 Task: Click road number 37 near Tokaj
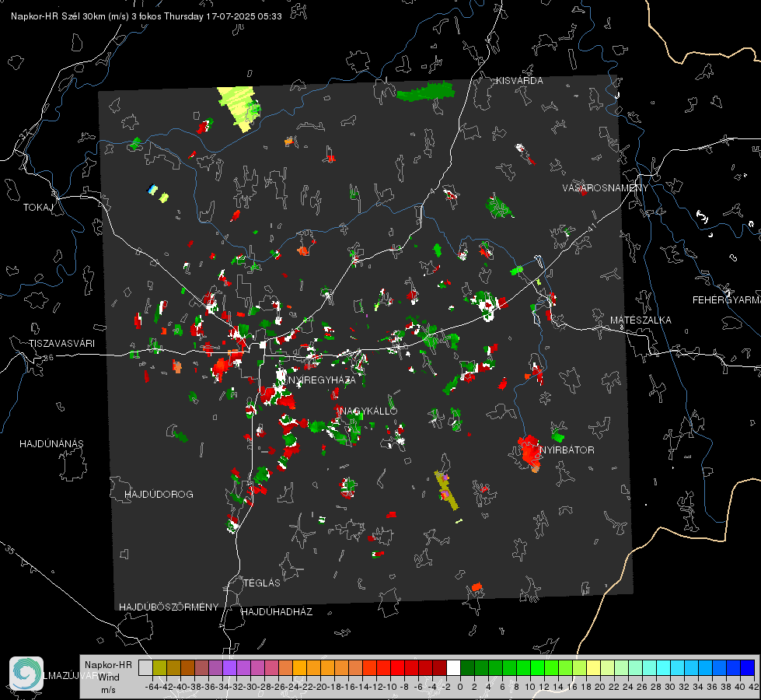pyautogui.click(x=25, y=135)
